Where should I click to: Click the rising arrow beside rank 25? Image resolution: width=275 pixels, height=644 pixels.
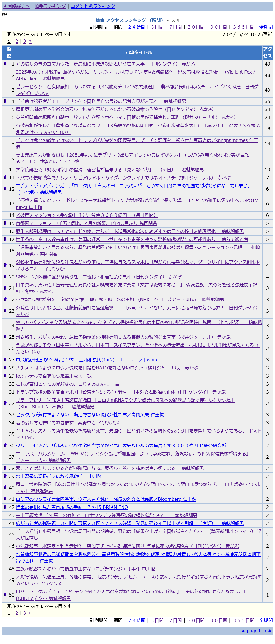coord(5,337)
